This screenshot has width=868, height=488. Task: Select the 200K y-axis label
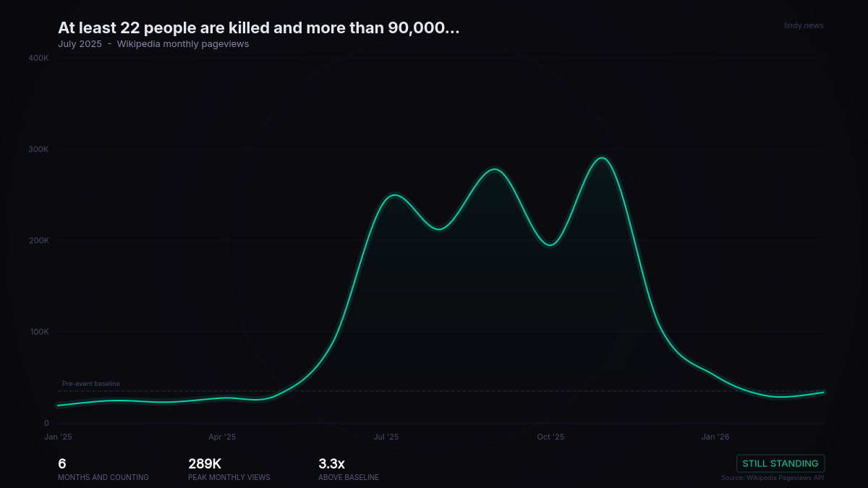[x=38, y=241]
